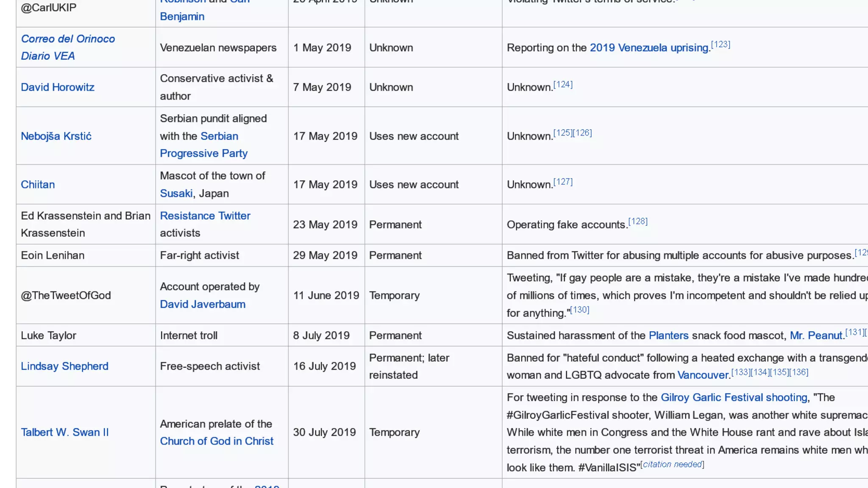Open Church of God in Christ link
The height and width of the screenshot is (488, 868).
click(217, 441)
